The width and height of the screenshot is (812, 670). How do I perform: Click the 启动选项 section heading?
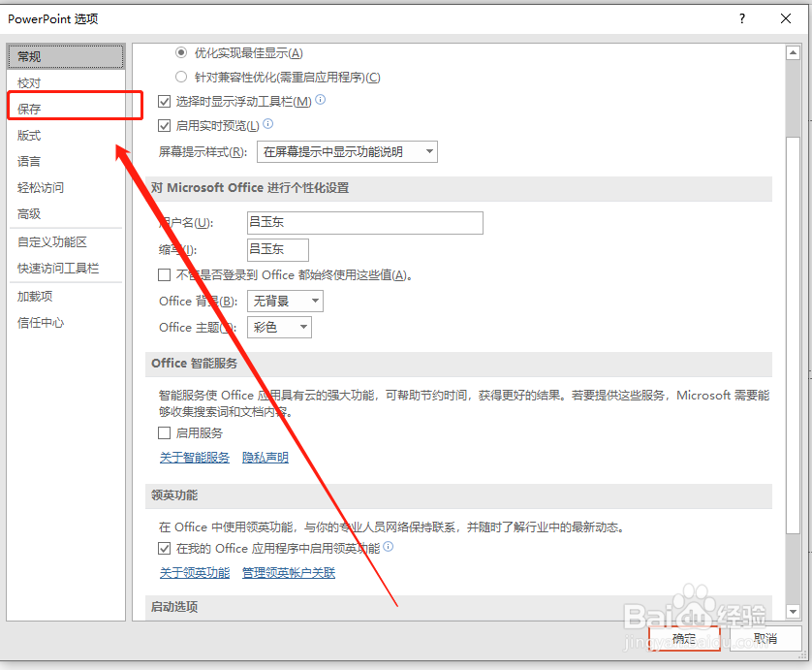click(174, 607)
